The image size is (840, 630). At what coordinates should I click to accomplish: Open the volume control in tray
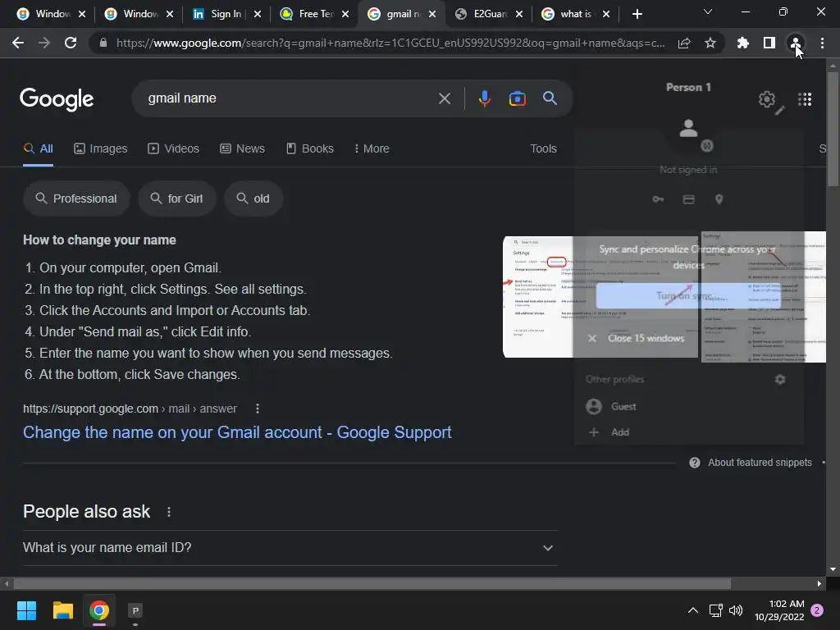(736, 610)
